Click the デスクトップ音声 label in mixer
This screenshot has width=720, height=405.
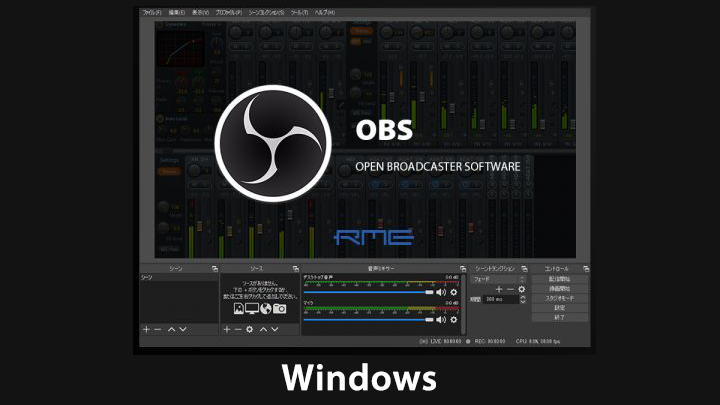click(x=318, y=277)
